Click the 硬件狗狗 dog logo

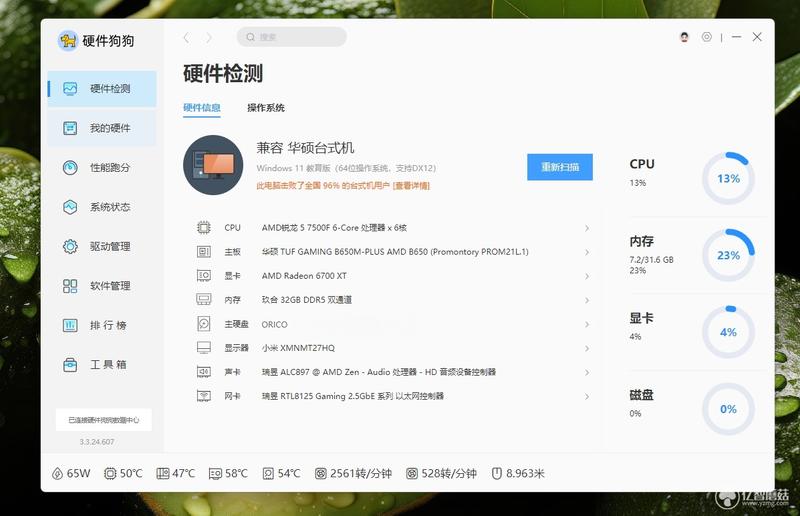point(67,40)
